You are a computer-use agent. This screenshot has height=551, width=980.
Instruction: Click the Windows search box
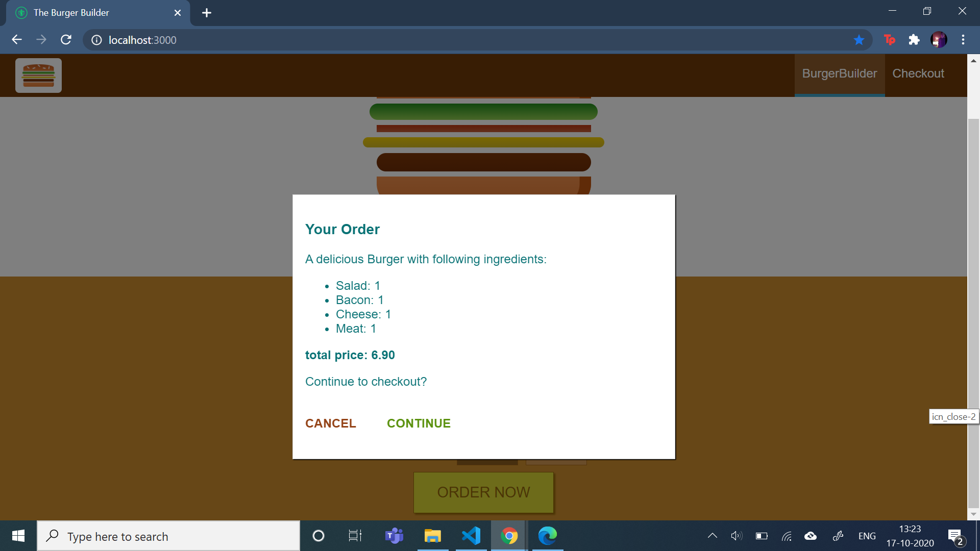click(x=168, y=536)
